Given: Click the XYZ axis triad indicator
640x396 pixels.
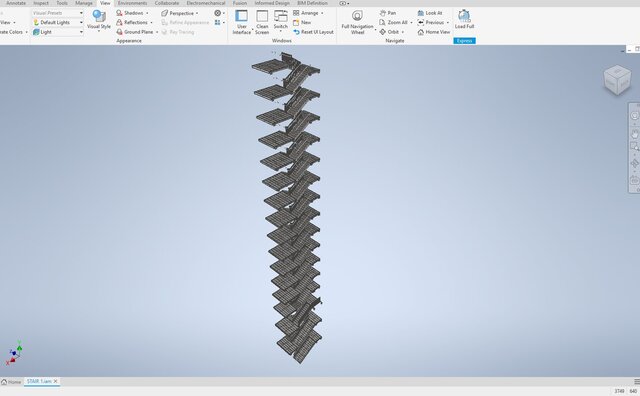Looking at the screenshot, I should (14, 353).
